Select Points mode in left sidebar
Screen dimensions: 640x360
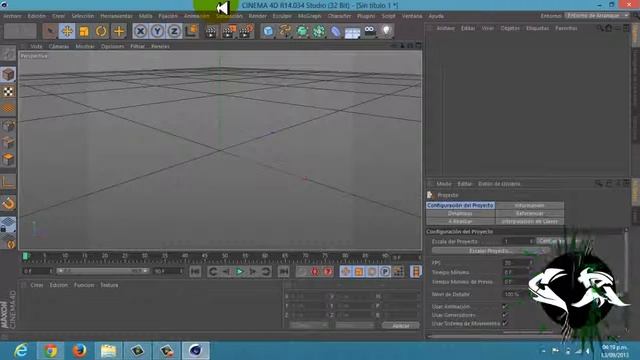pyautogui.click(x=8, y=126)
